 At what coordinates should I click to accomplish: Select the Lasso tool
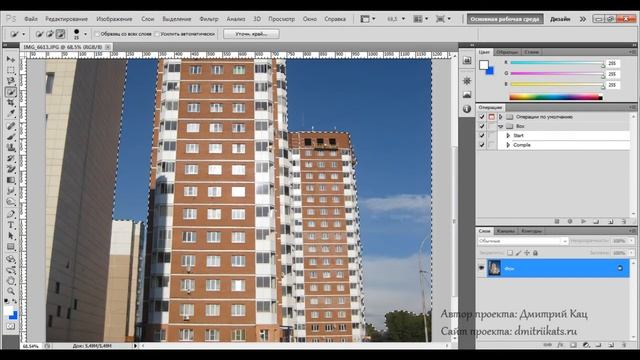[11, 81]
